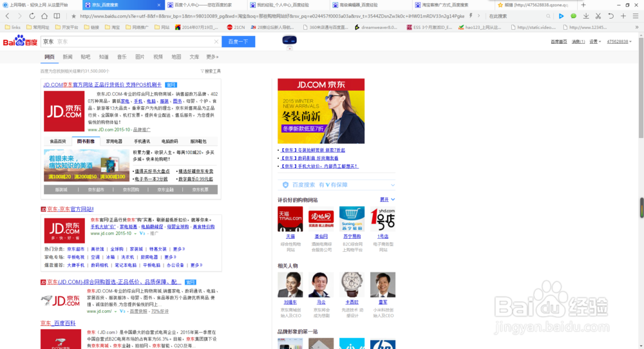
Task: Select the 图片 search category
Action: 140,57
